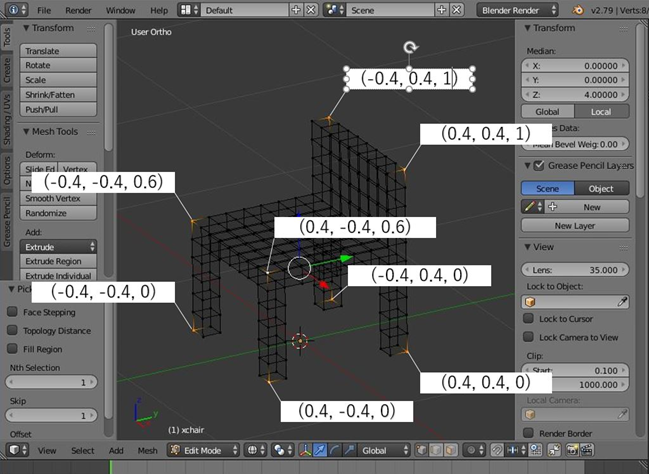Open the Blender Render engine dropdown
The height and width of the screenshot is (474, 649).
517,10
